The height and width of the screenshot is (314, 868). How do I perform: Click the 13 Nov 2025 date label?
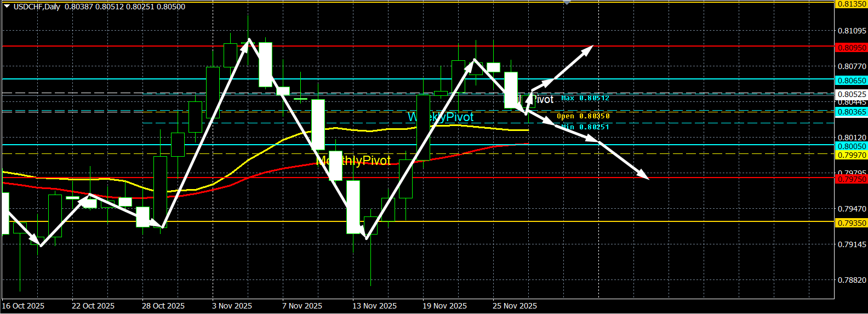[374, 306]
